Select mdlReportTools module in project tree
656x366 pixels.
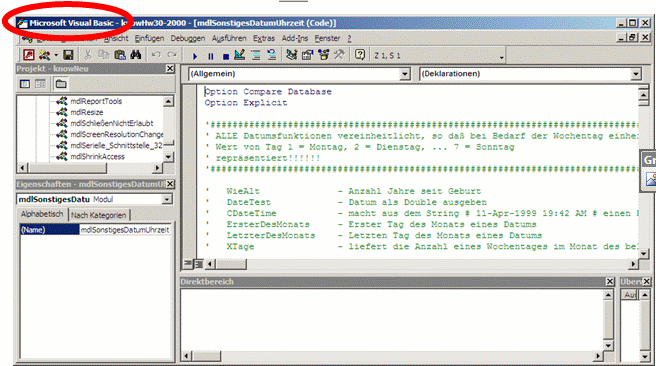coord(96,101)
